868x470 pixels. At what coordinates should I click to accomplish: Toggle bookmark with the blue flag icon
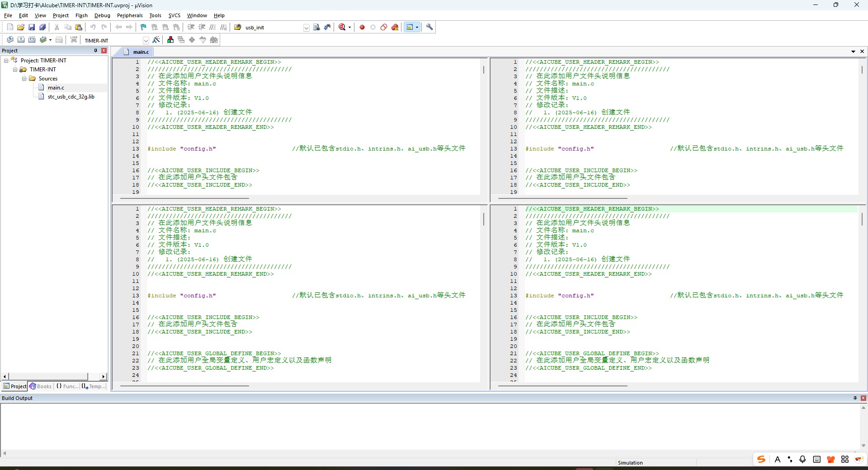click(143, 27)
